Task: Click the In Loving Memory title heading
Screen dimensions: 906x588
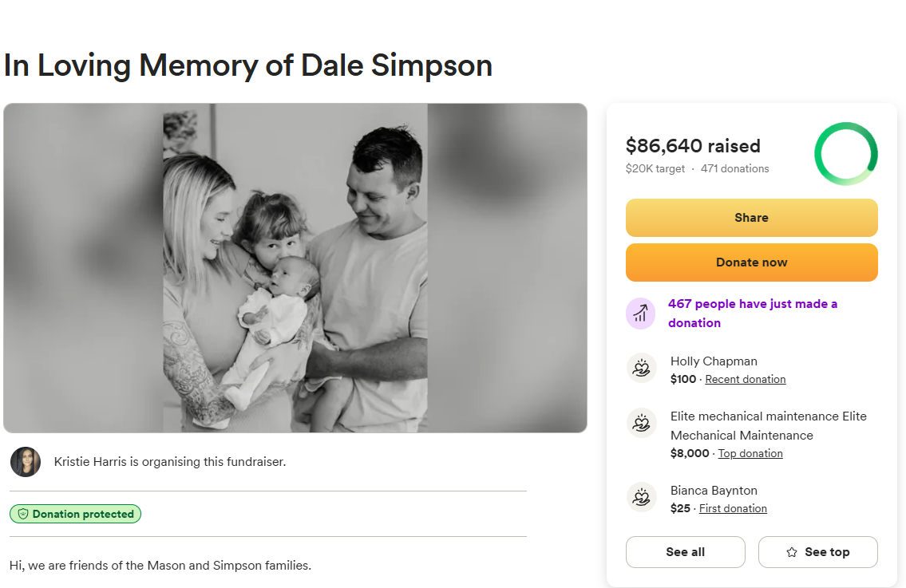Action: click(x=248, y=65)
